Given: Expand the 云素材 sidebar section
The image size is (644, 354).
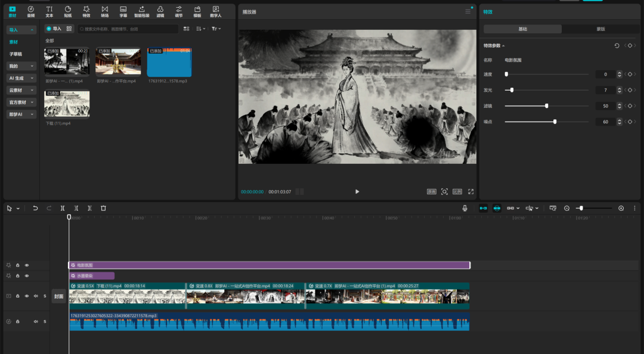Looking at the screenshot, I should (x=21, y=90).
